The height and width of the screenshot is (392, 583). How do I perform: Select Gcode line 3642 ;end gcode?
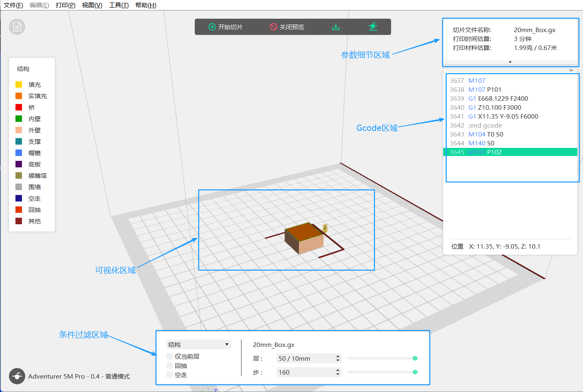(510, 125)
